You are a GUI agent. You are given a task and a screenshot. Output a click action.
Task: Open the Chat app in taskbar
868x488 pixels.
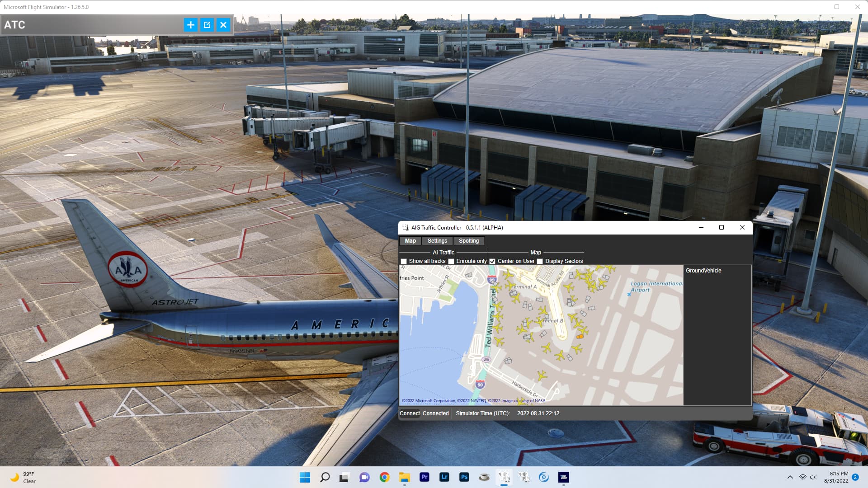pos(364,477)
